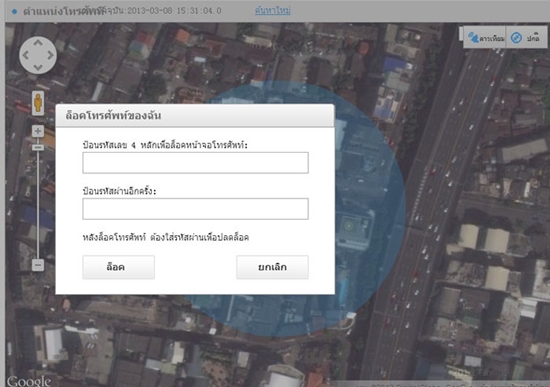Click the Google logo on the map

tap(29, 381)
